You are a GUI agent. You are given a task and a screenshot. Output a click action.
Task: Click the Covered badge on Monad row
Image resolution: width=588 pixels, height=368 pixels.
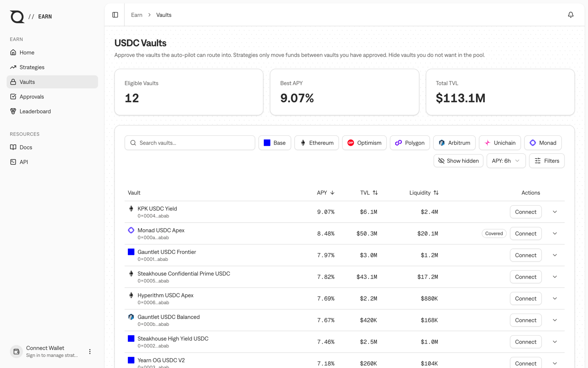point(494,234)
